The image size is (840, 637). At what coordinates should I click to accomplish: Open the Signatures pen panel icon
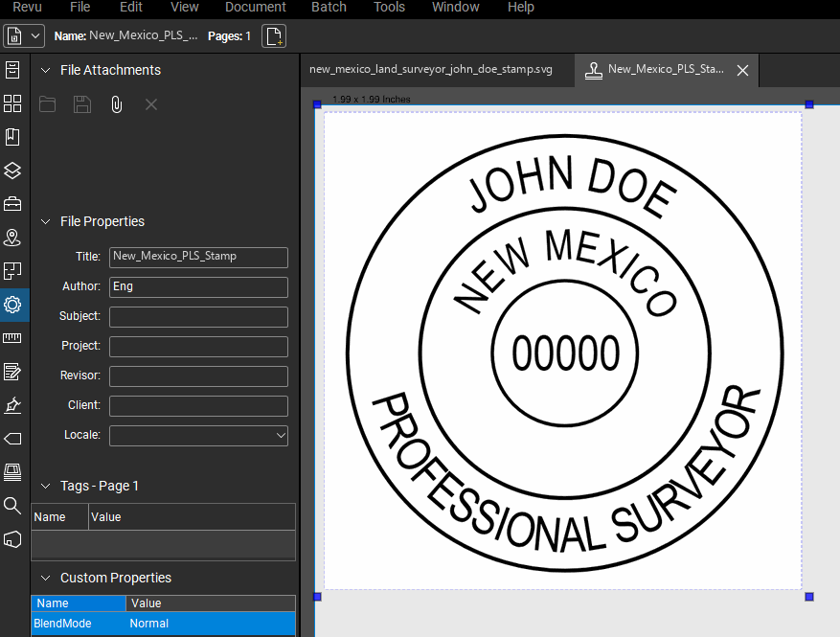point(12,405)
